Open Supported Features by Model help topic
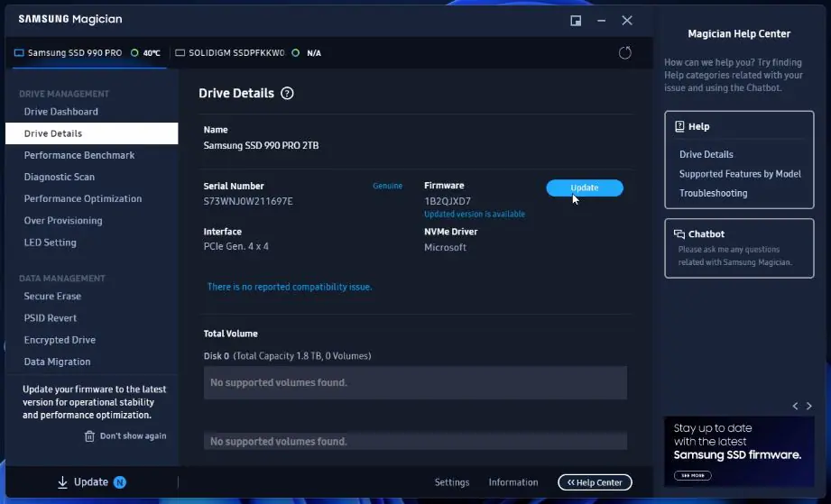831x504 pixels. (740, 174)
